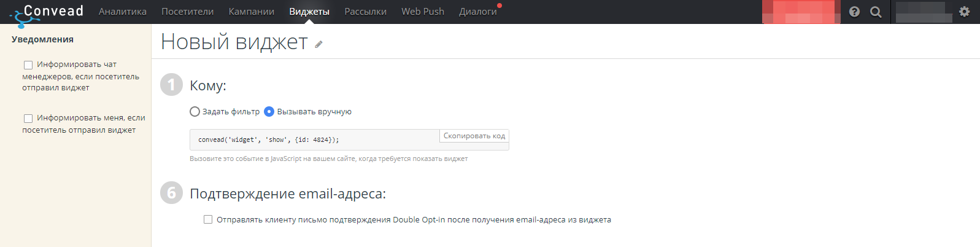980x247 pixels.
Task: Switch to the Кампании tab
Action: coord(252,12)
